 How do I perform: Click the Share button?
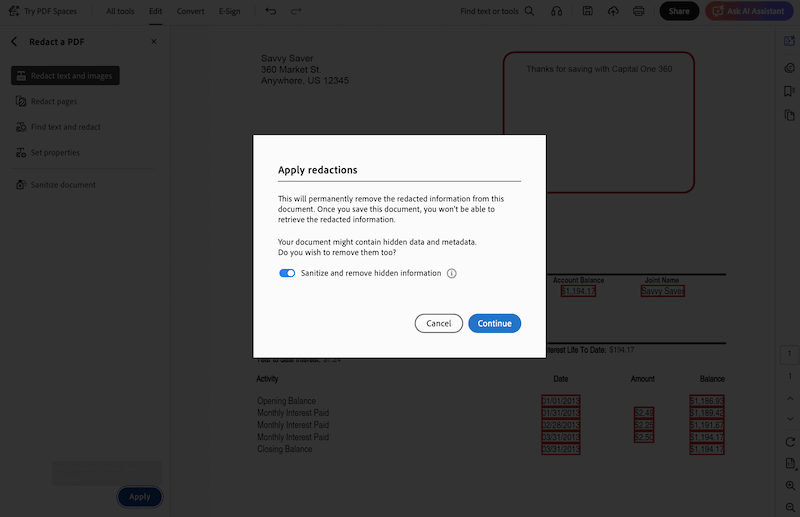[x=679, y=11]
